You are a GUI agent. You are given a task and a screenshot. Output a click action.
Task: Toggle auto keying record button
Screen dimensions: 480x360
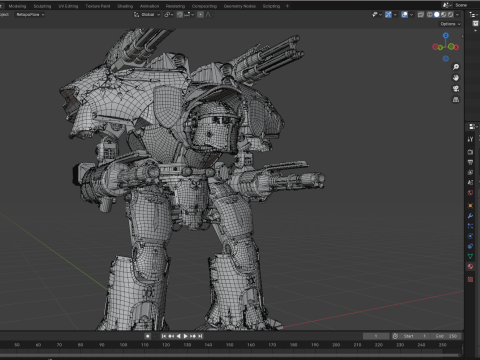click(148, 336)
